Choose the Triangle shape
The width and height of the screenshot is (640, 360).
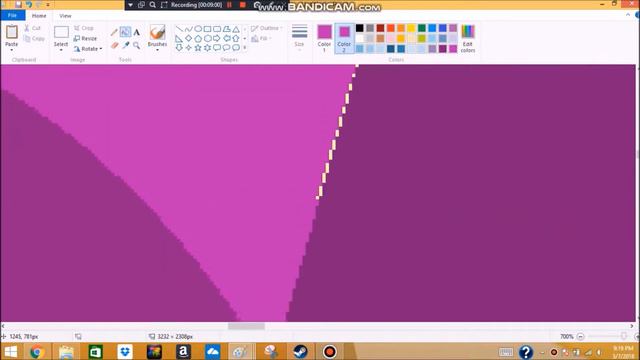pyautogui.click(x=236, y=29)
